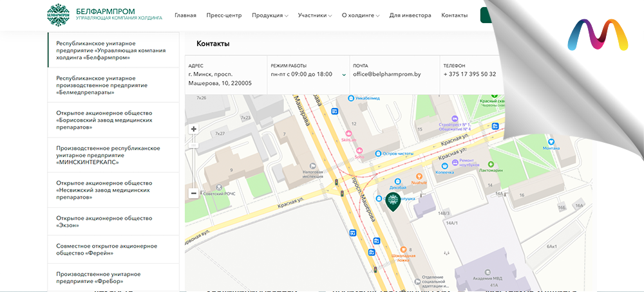The width and height of the screenshot is (644, 292).
Task: Expand working hours schedule chevron
Action: (x=344, y=75)
